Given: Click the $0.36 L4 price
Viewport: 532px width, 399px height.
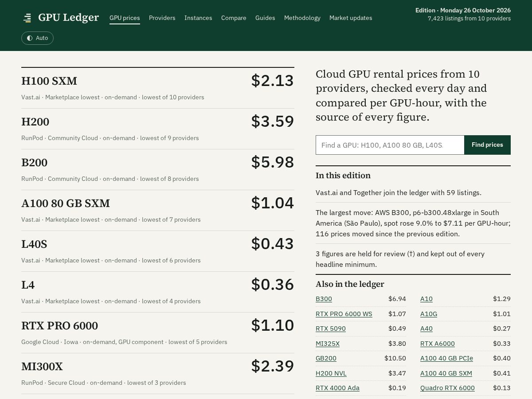Looking at the screenshot, I should [273, 285].
